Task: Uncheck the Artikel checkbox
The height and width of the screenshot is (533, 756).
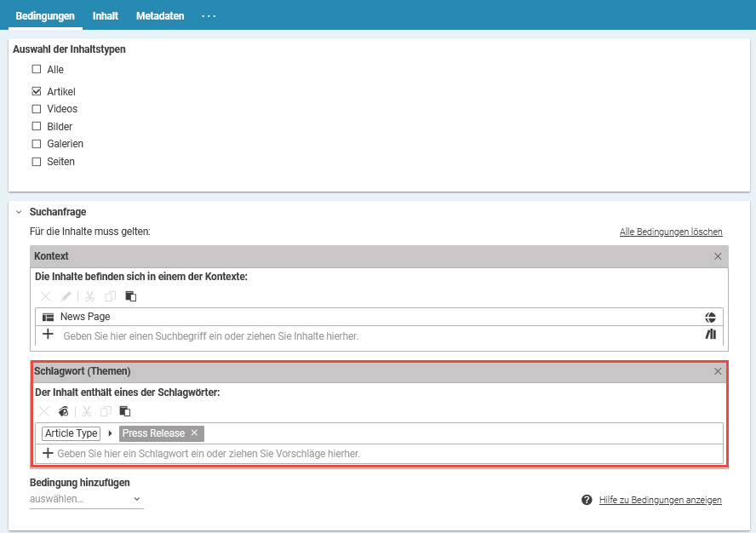Action: (x=37, y=91)
